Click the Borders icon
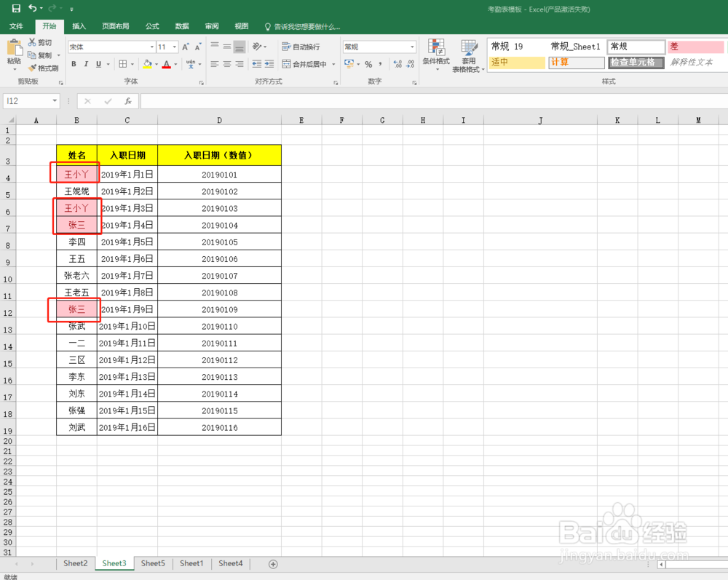Image resolution: width=728 pixels, height=580 pixels. tap(122, 64)
